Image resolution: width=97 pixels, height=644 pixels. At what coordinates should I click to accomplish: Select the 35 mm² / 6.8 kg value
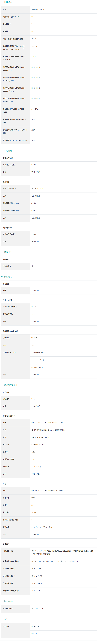[x=37, y=360]
